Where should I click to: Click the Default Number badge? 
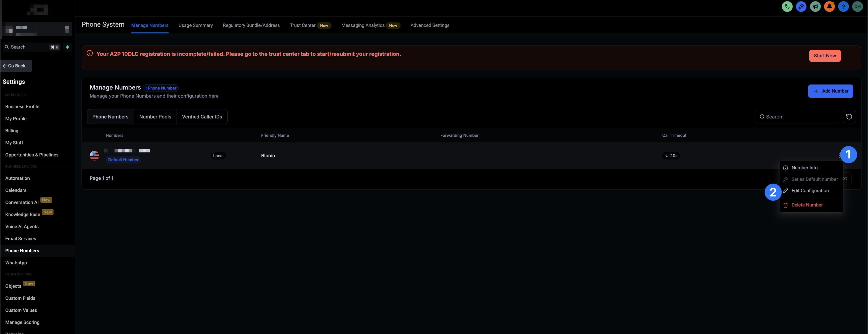pyautogui.click(x=123, y=160)
